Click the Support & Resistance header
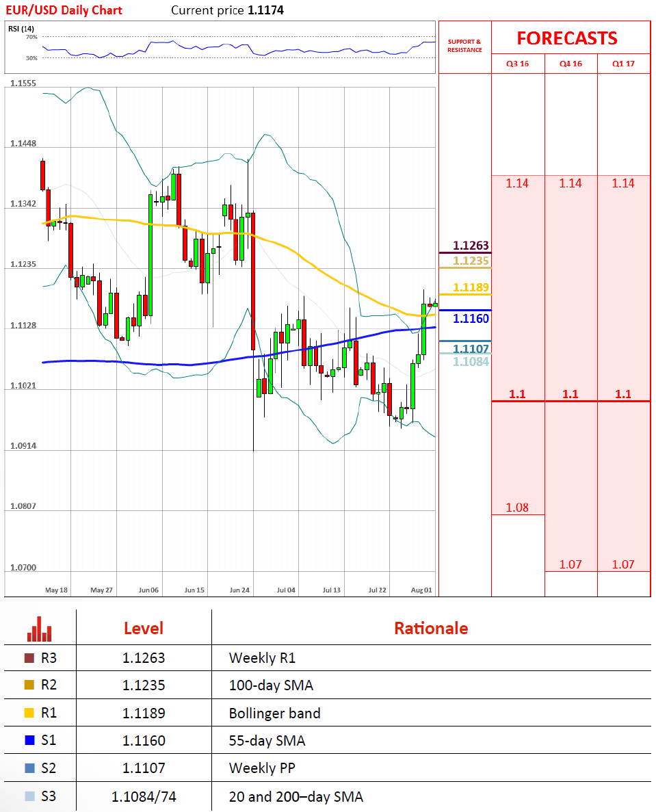656x812 pixels. pos(464,46)
